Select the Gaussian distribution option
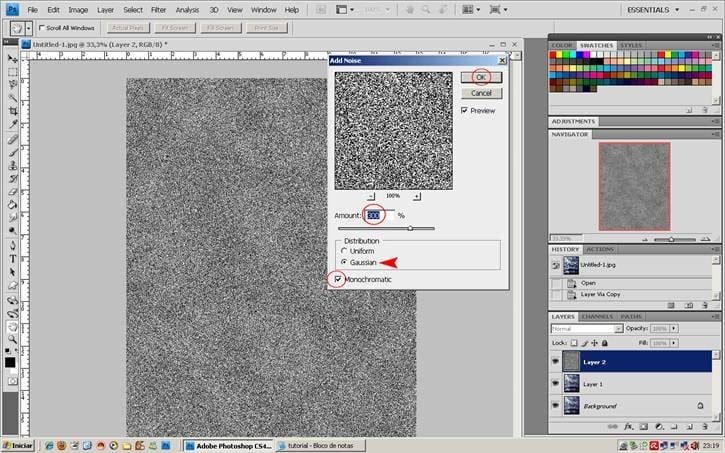The height and width of the screenshot is (453, 725). (344, 262)
